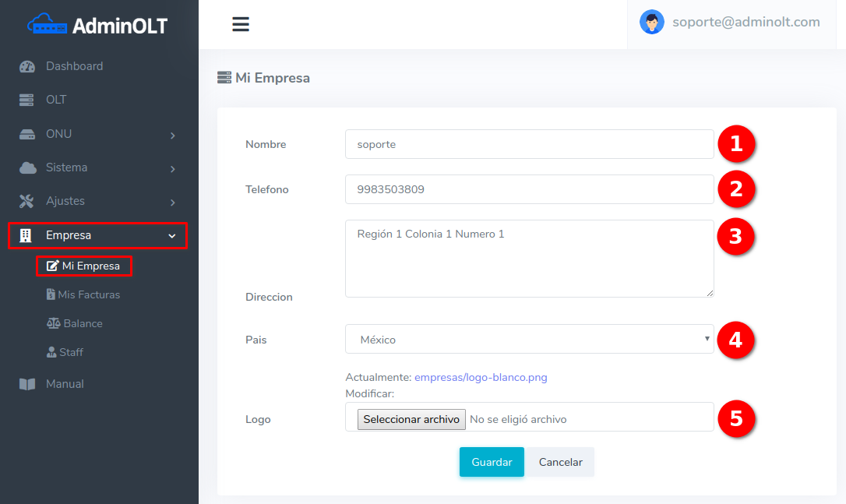This screenshot has height=504, width=846.
Task: Click the OLT server icon in sidebar
Action: point(27,100)
